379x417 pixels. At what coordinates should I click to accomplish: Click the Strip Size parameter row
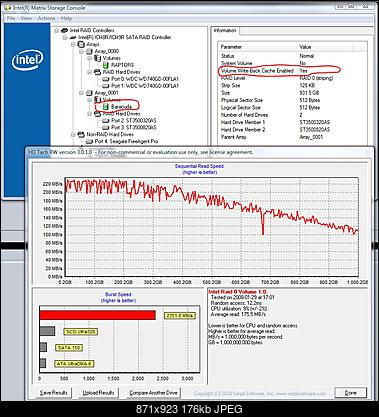click(293, 85)
